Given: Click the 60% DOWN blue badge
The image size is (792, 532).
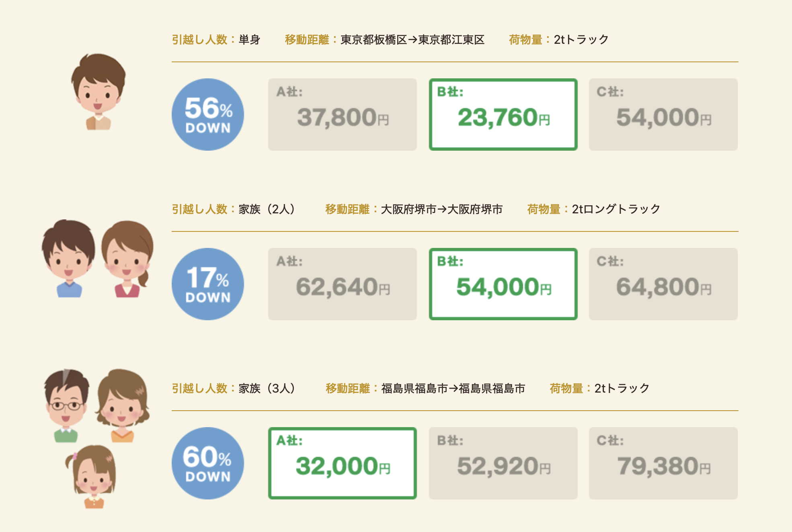Looking at the screenshot, I should click(208, 463).
